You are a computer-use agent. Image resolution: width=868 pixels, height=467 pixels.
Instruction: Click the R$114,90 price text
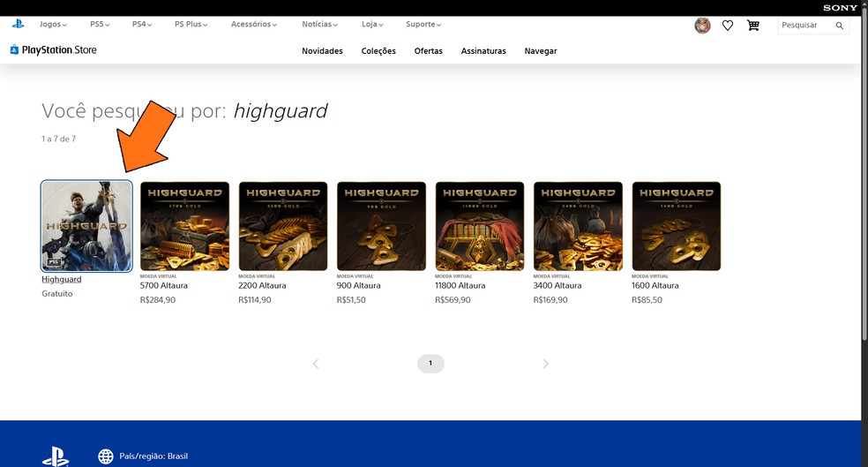[255, 299]
